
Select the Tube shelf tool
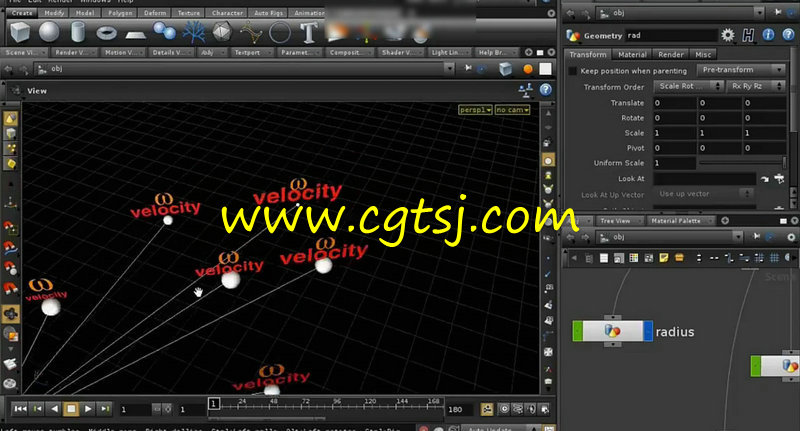click(78, 32)
